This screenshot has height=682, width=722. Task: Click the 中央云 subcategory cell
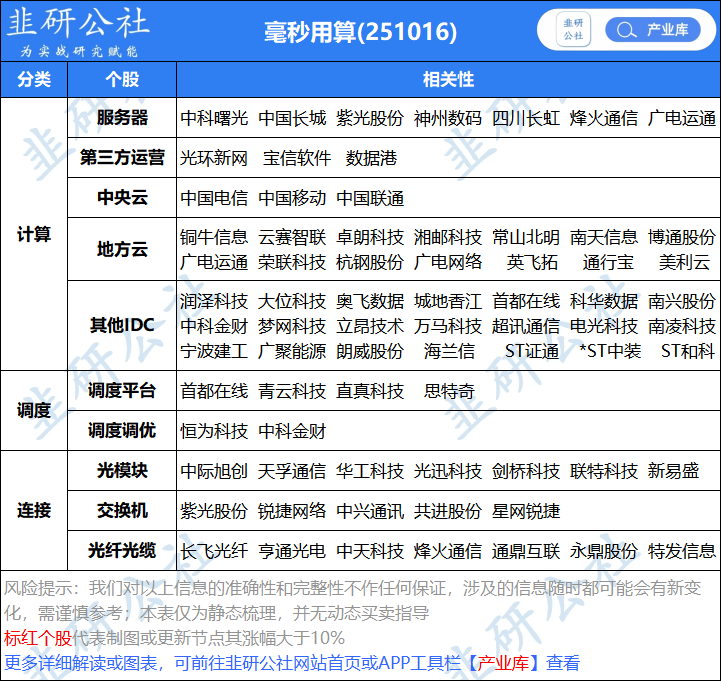pyautogui.click(x=122, y=198)
